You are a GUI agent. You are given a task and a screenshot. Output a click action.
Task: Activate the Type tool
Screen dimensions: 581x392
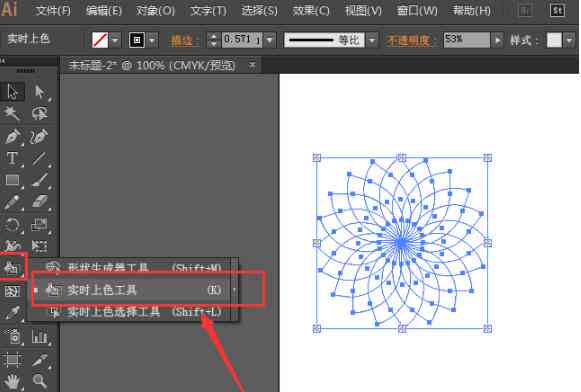(12, 159)
